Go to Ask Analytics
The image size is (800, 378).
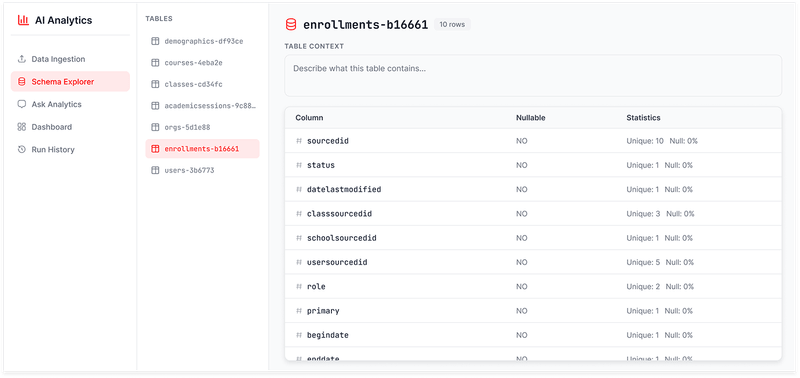pyautogui.click(x=70, y=104)
